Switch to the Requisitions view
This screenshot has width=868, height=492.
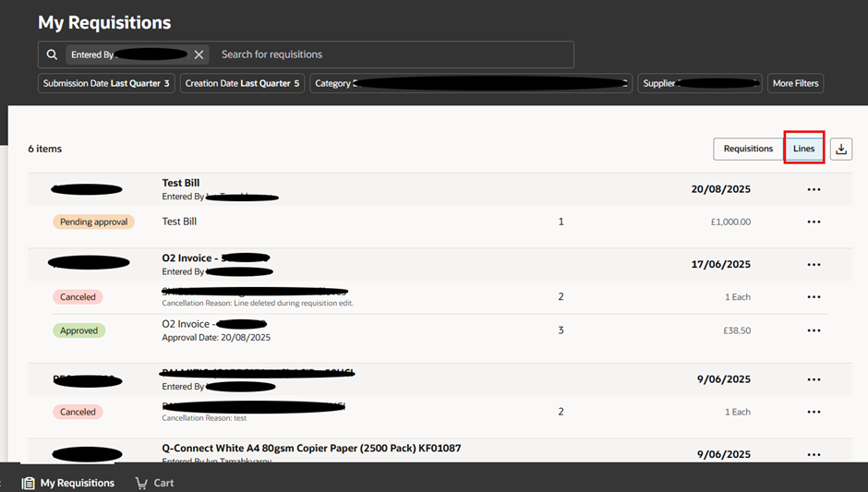point(748,149)
